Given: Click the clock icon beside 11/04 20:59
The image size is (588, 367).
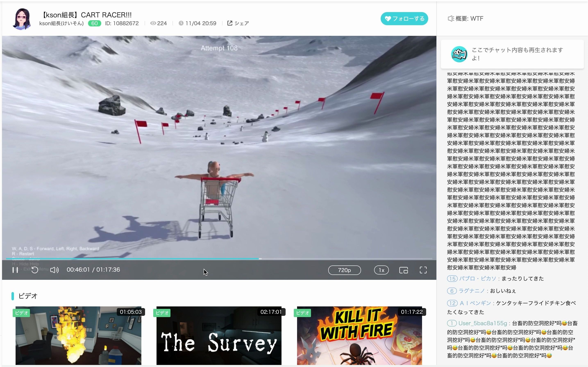Looking at the screenshot, I should pos(181,23).
